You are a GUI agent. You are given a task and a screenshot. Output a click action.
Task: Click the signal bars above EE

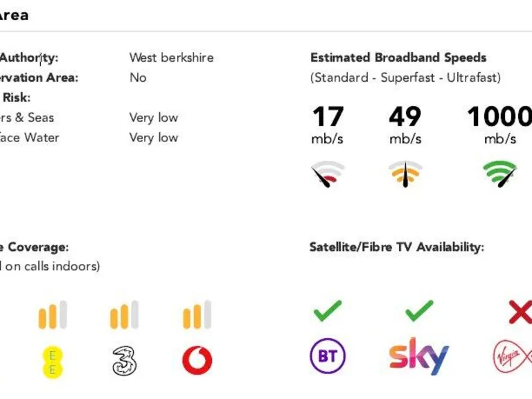click(x=53, y=315)
